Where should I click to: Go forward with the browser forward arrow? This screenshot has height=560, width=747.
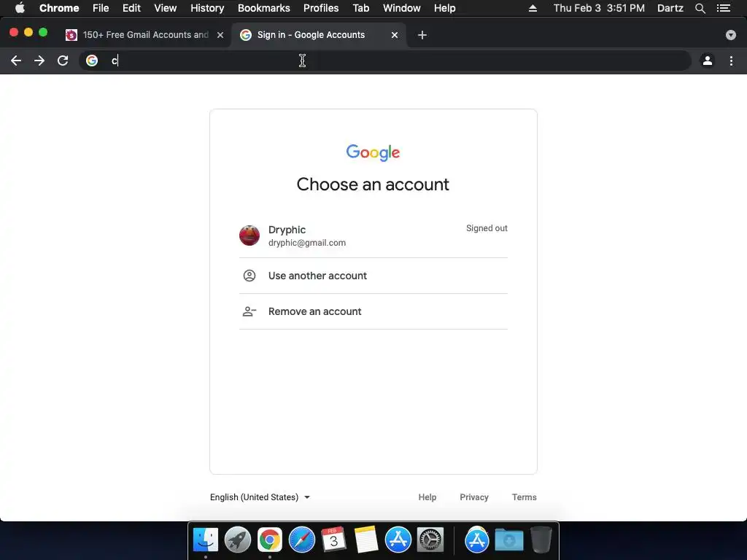[39, 61]
